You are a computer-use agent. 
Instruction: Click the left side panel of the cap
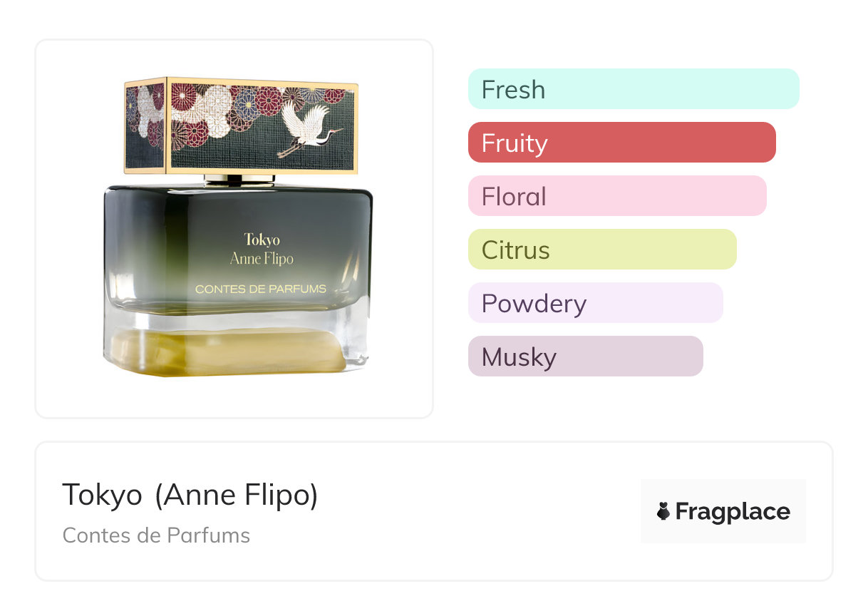[x=145, y=124]
